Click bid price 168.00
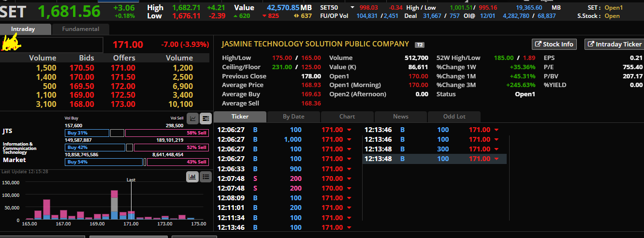The width and height of the screenshot is (644, 238). [82, 104]
